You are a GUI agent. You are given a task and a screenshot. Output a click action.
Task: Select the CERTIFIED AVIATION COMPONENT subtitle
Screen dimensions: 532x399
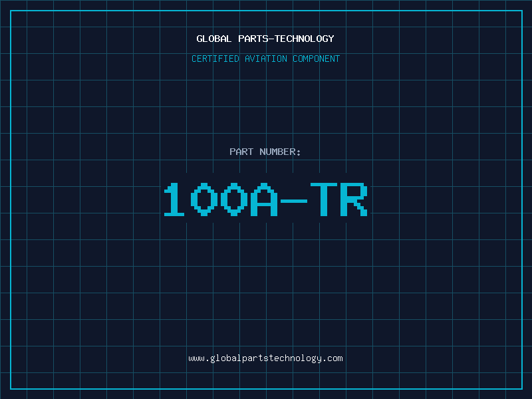(265, 59)
